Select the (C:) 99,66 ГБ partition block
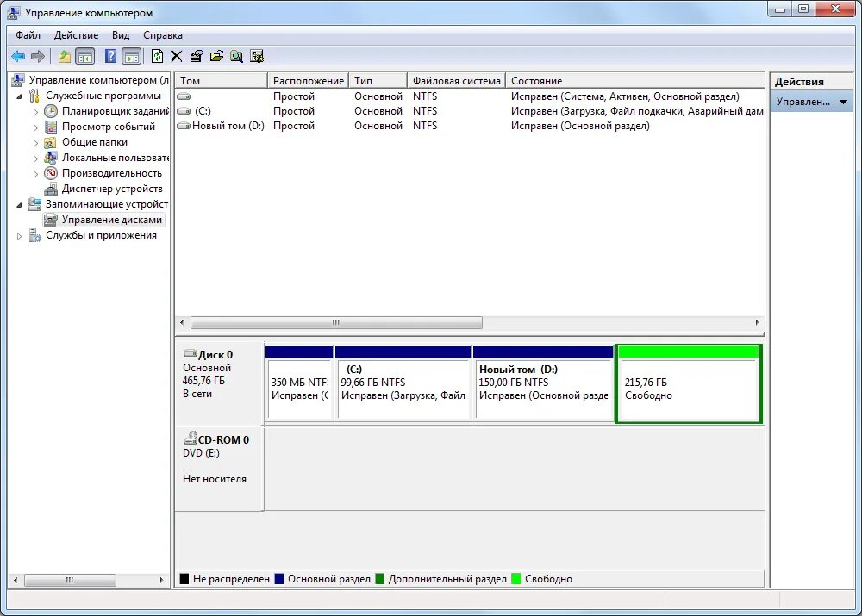862x616 pixels. 403,383
